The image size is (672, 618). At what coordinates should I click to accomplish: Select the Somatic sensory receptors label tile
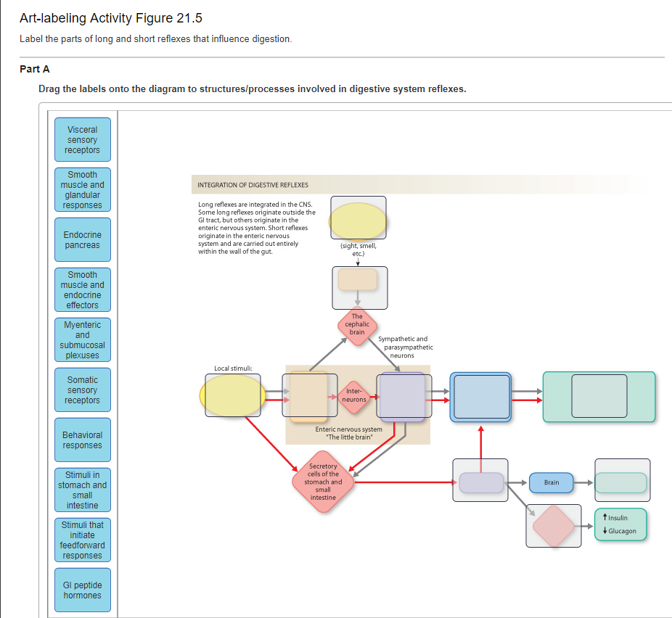[x=82, y=390]
